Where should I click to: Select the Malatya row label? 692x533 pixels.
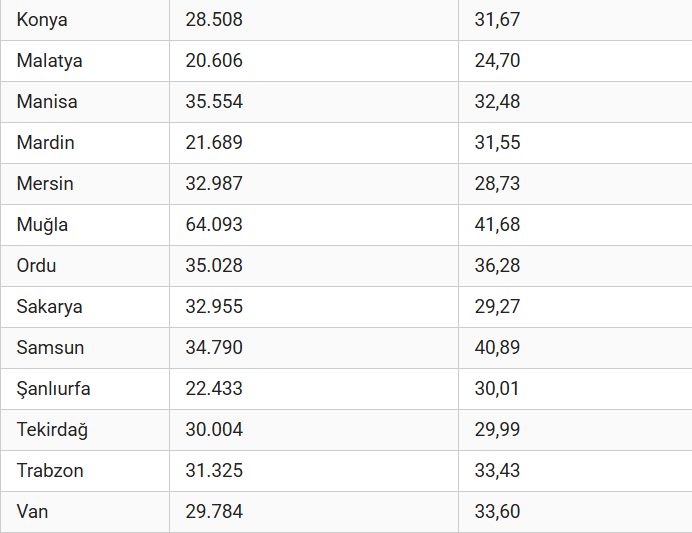(49, 61)
